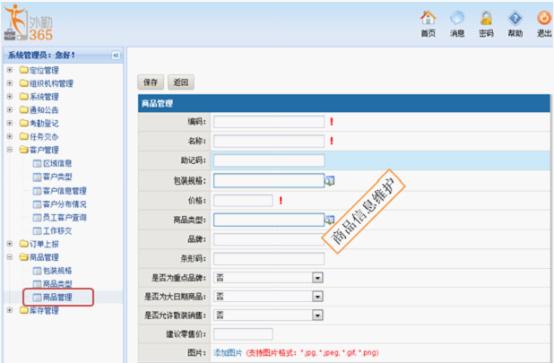This screenshot has height=363, width=554.
Task: Expand the 组织机构管理 tree node
Action: [x=10, y=83]
